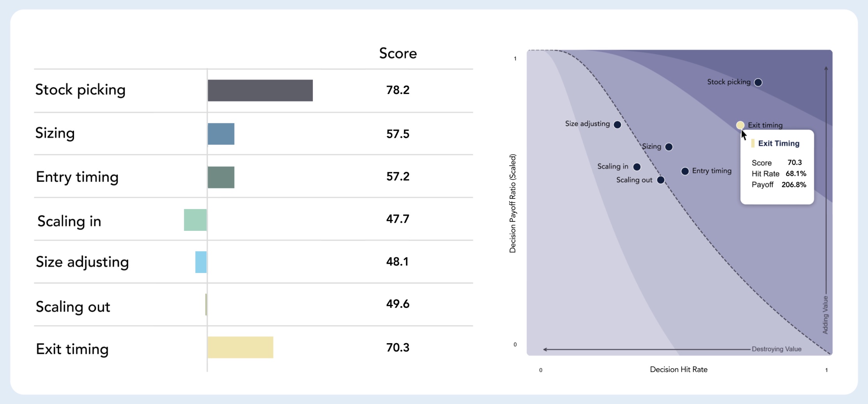The height and width of the screenshot is (404, 868).
Task: Click the Stock picking scatter point
Action: tap(758, 82)
